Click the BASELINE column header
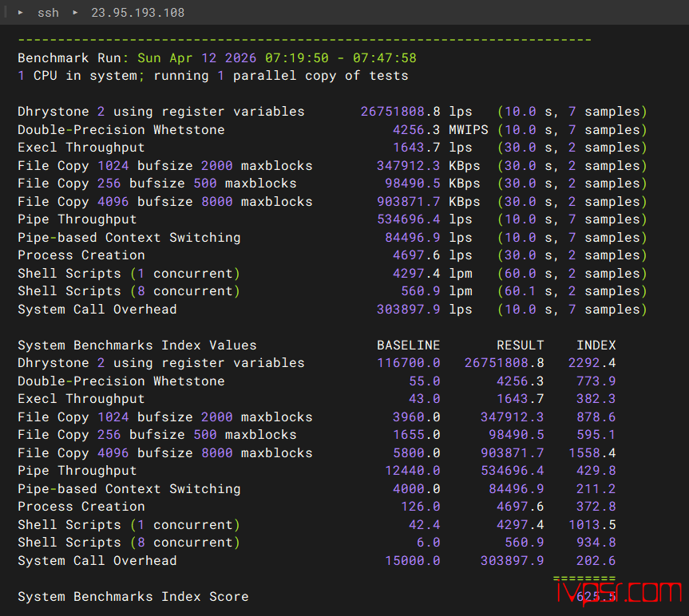 click(408, 346)
